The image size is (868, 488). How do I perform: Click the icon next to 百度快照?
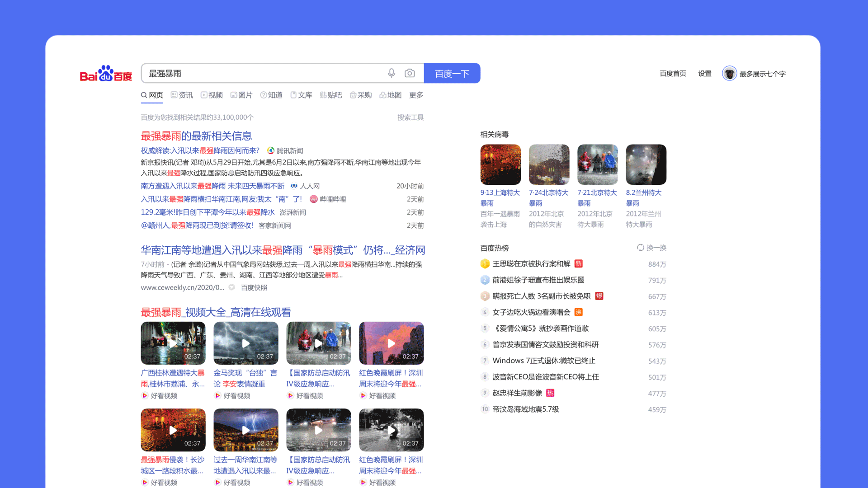click(x=232, y=287)
